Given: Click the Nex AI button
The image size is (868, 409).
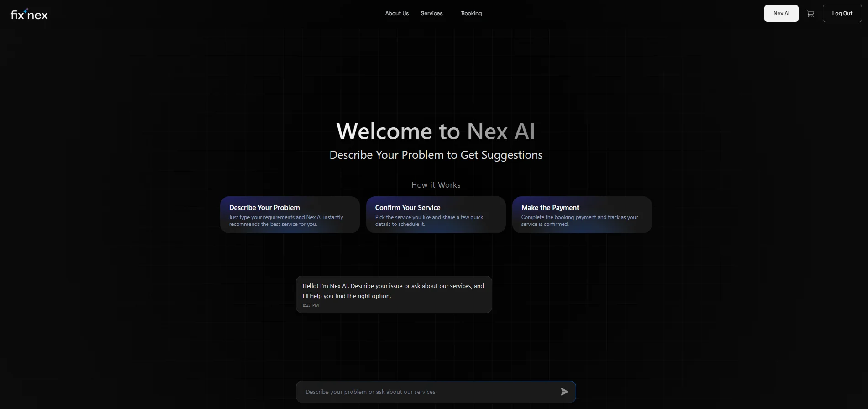Looking at the screenshot, I should pos(781,14).
